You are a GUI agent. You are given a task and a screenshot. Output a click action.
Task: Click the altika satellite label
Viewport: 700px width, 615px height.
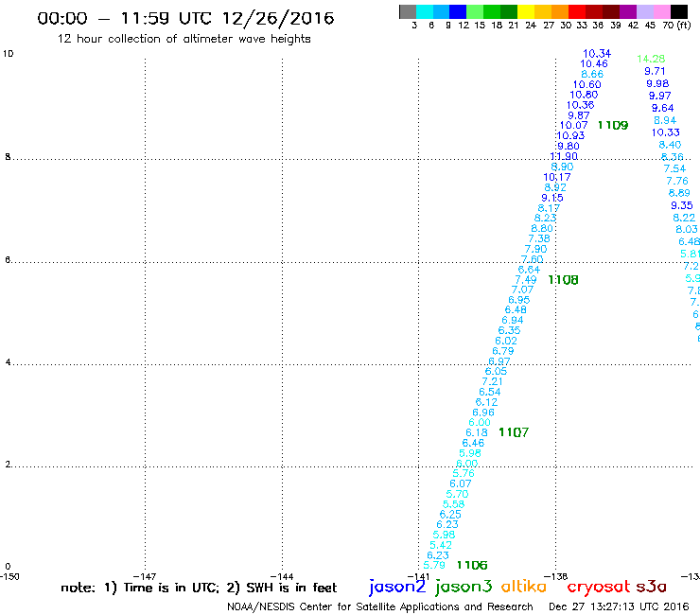tap(524, 586)
